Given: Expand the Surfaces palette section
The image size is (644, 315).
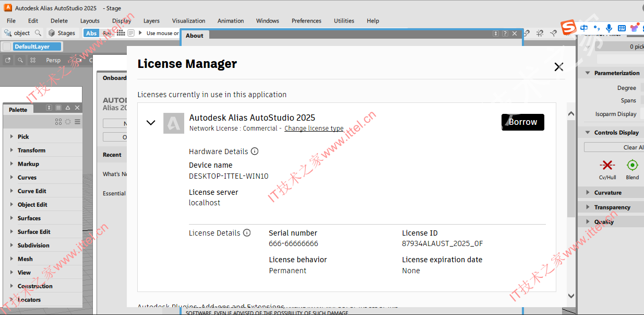Looking at the screenshot, I should pyautogui.click(x=12, y=218).
